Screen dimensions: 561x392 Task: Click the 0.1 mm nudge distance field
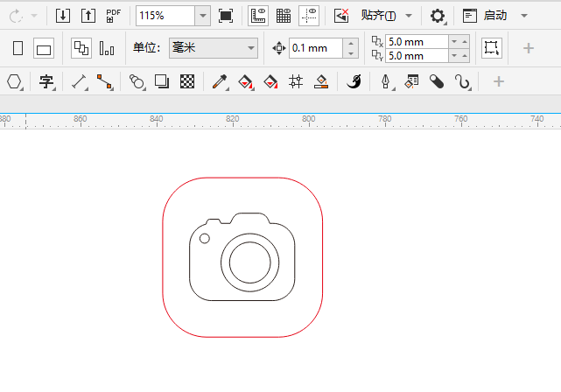pyautogui.click(x=316, y=48)
